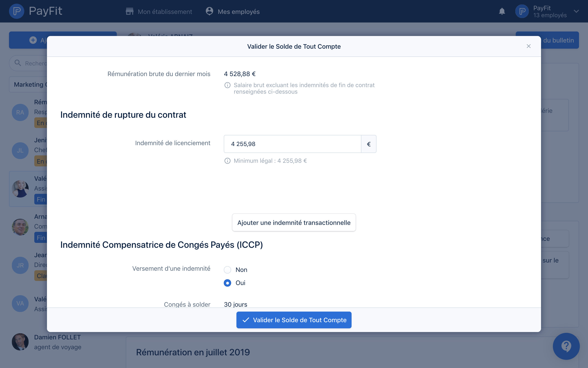The height and width of the screenshot is (368, 588).
Task: Click the euro currency unit box
Action: coord(369,144)
